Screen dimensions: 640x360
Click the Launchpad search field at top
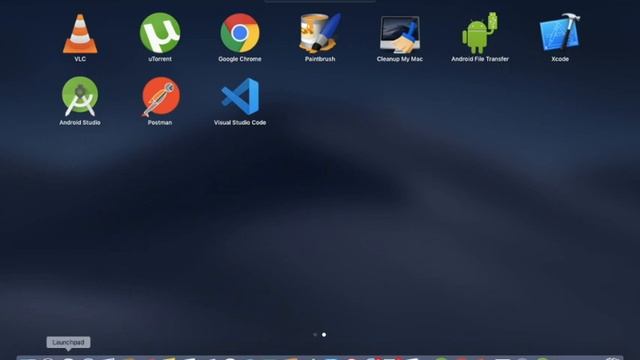320,1
